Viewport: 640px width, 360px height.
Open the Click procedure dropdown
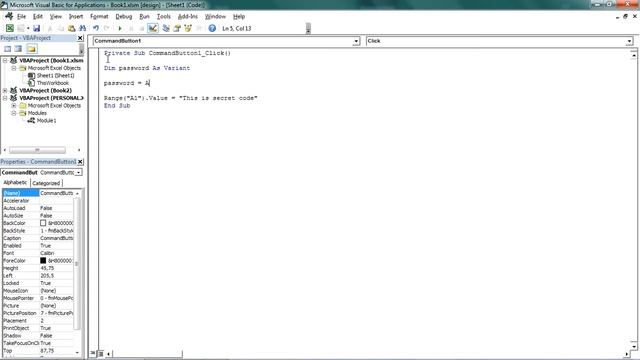tap(629, 41)
